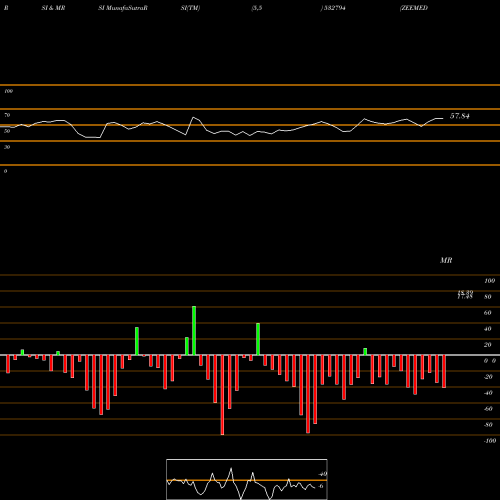Click the MR axis label -20
This screenshot has width=500, height=500.
[488, 377]
